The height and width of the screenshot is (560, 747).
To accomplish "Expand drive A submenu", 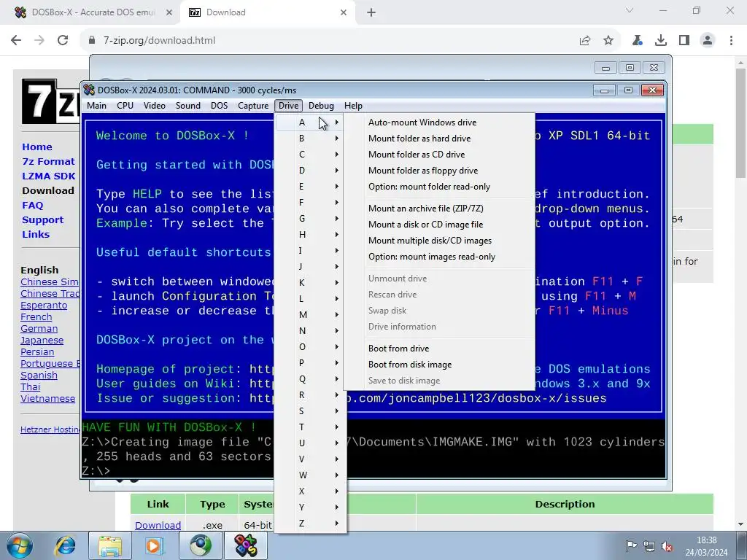I will coord(311,122).
